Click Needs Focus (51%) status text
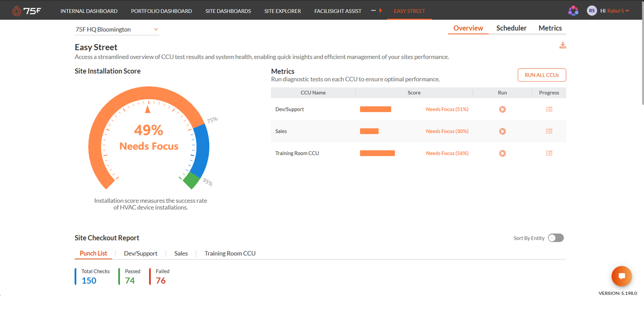This screenshot has width=644, height=331. [x=447, y=109]
